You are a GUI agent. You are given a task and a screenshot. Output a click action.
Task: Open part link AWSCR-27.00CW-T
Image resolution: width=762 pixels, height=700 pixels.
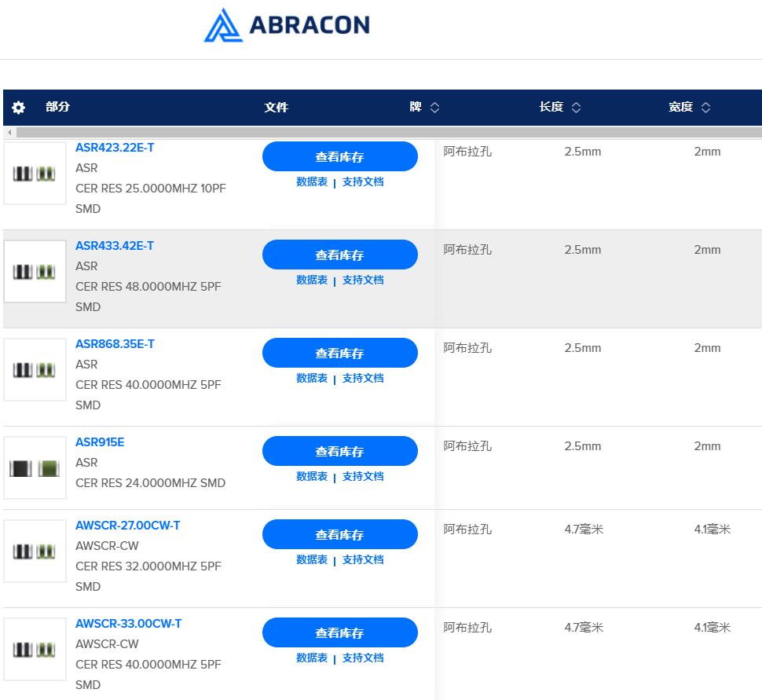[x=128, y=526]
